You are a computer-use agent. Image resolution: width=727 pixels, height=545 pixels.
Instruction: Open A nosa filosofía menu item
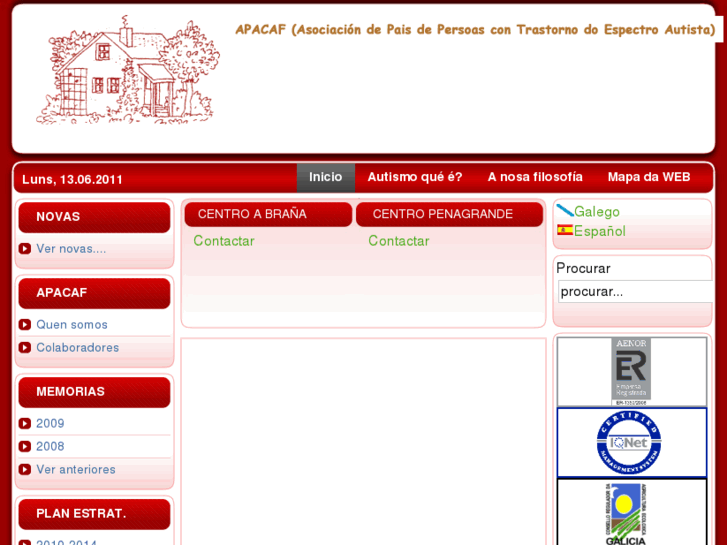point(535,177)
